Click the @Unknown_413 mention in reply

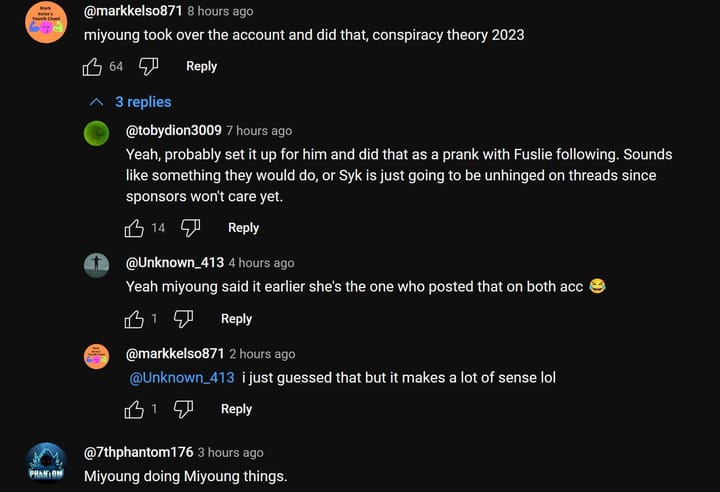tap(182, 377)
